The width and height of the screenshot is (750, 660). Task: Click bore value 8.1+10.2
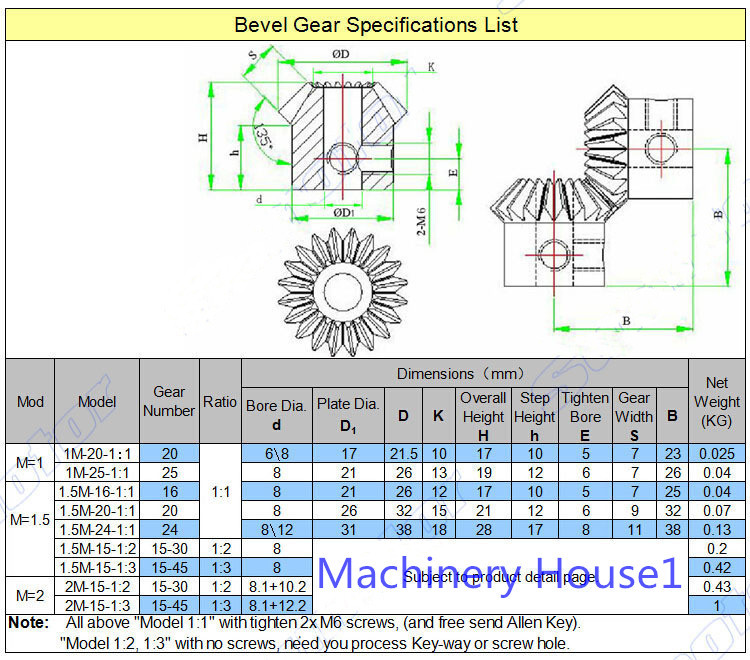pyautogui.click(x=276, y=586)
